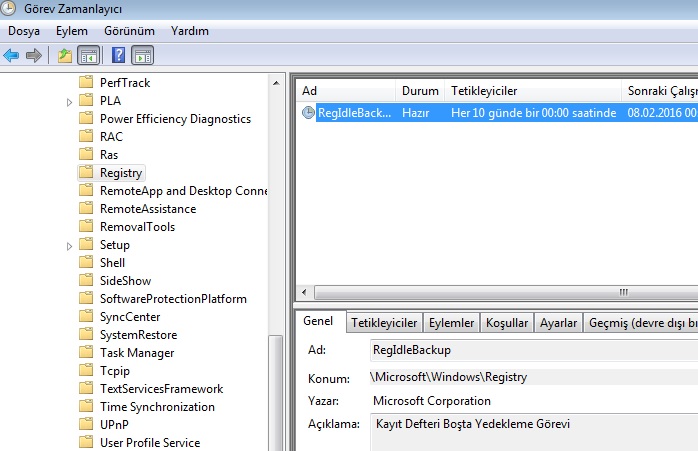Screen dimensions: 698x451
Task: Switch to the Tetikleyiciler tab
Action: point(384,323)
